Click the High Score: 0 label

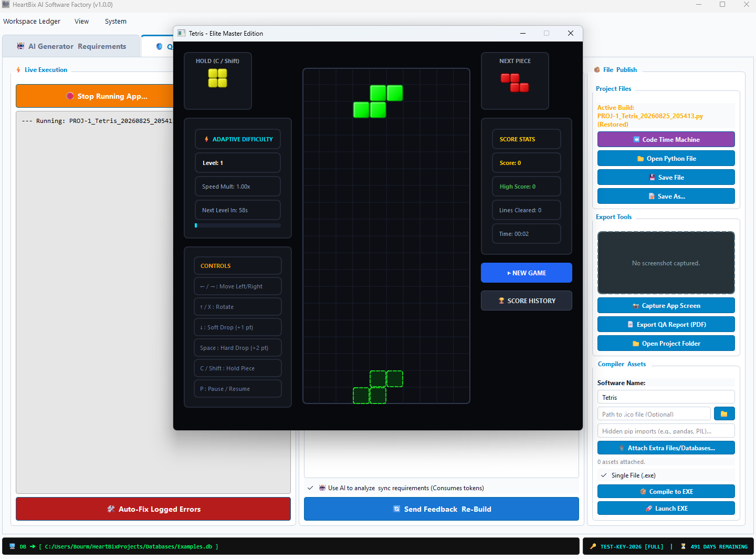[x=527, y=187]
